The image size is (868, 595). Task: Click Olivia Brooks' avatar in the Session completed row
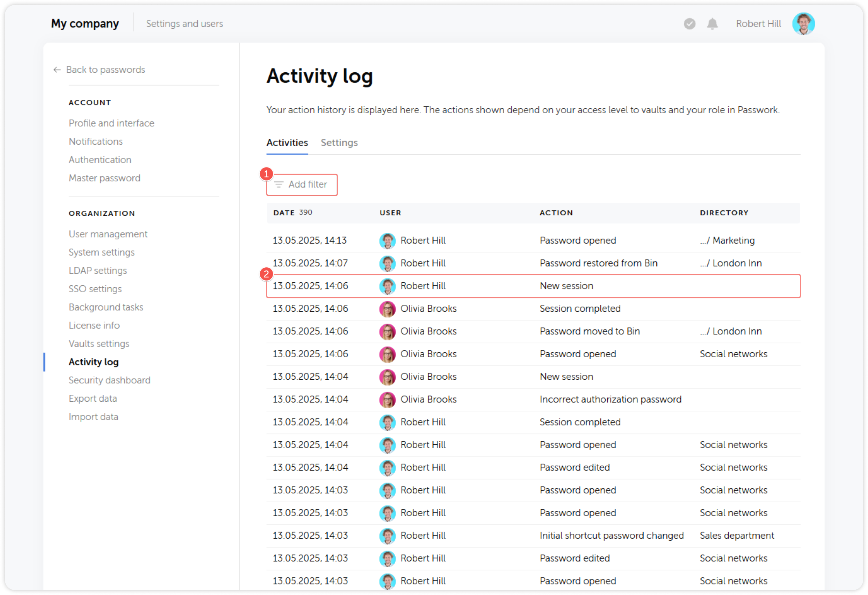[387, 309]
